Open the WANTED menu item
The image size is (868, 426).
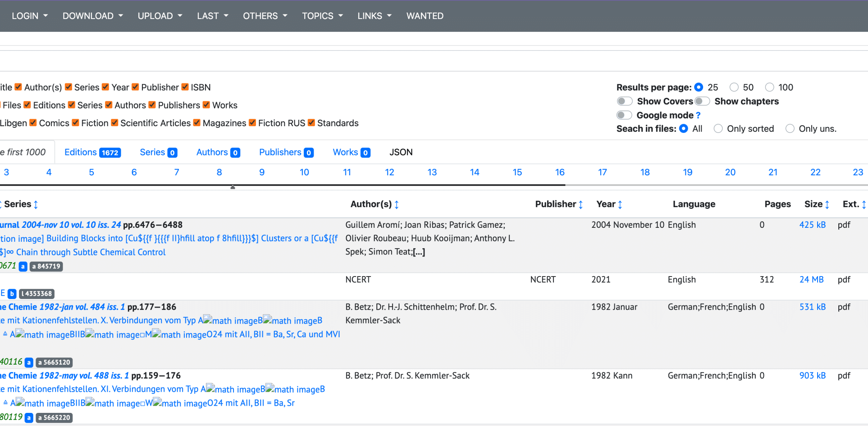click(425, 16)
